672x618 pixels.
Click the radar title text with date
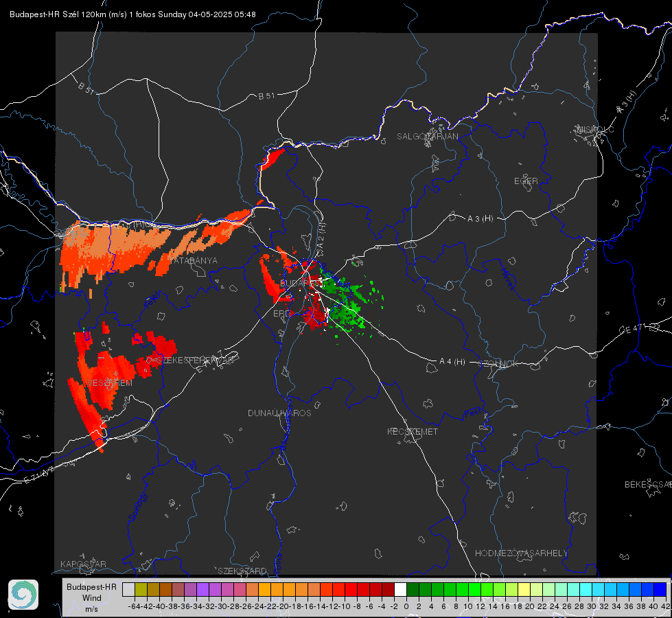click(132, 14)
